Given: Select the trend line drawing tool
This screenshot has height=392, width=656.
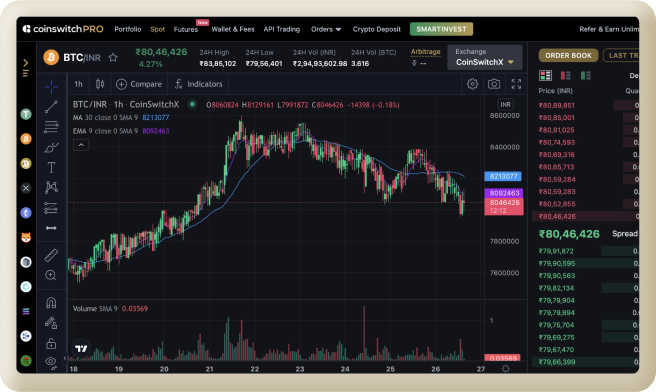Looking at the screenshot, I should tap(51, 107).
